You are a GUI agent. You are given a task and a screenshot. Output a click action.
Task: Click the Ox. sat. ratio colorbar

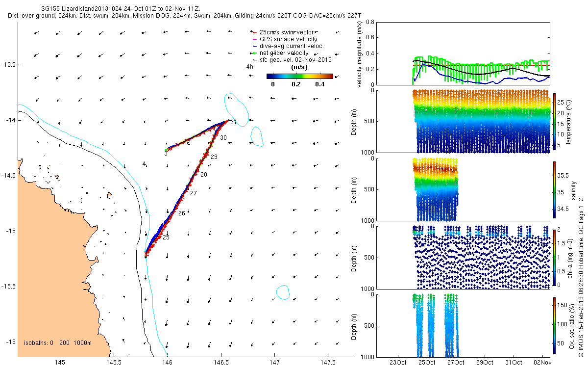(555, 325)
